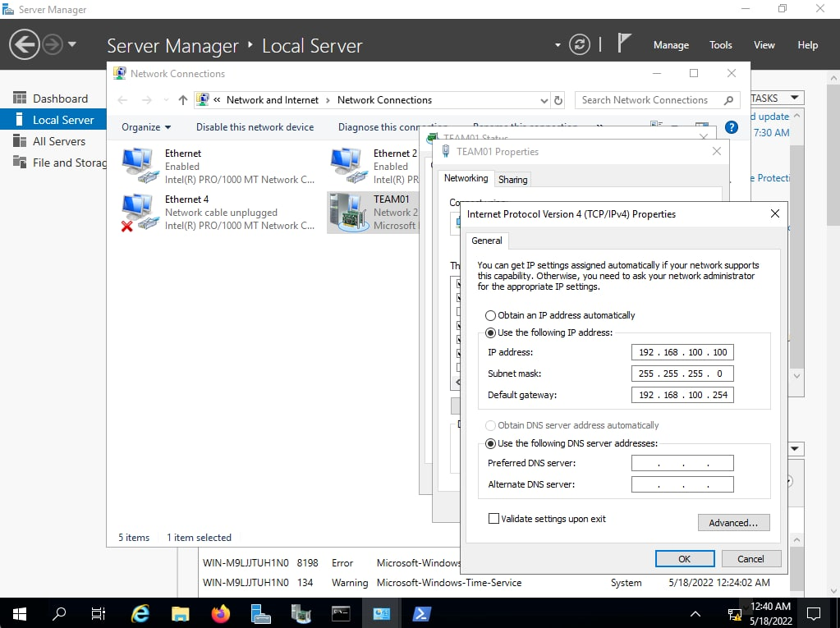The image size is (840, 628).
Task: Expand the Organize dropdown menu
Action: 146,127
